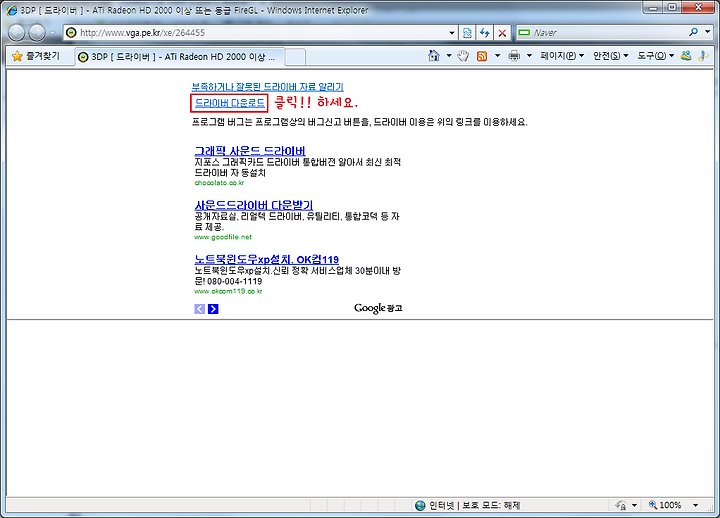Open the 페이지(P) menu

(562, 56)
